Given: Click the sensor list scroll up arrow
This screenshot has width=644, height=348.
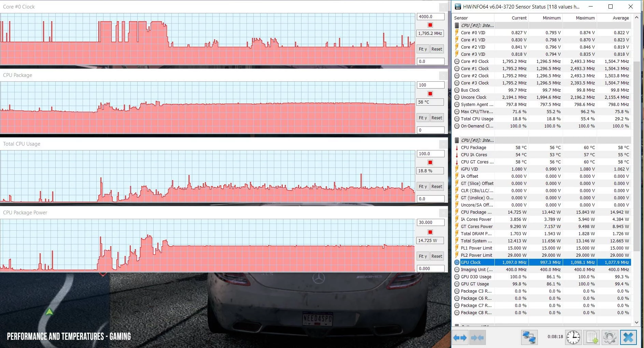Looking at the screenshot, I should click(636, 17).
